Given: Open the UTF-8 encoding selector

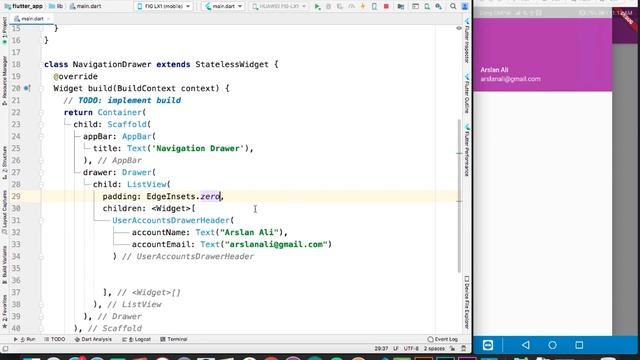Looking at the screenshot, I should tap(411, 349).
